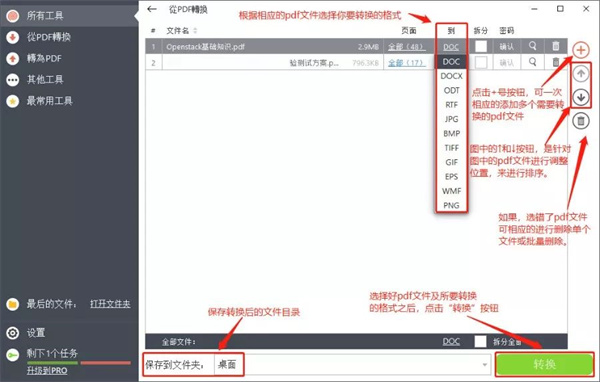Go back using the left arrow icon
Screen dimensions: 600x382
152,9
